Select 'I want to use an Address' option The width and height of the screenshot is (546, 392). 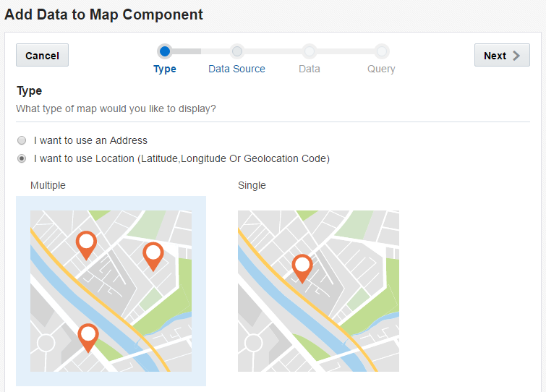click(x=22, y=140)
